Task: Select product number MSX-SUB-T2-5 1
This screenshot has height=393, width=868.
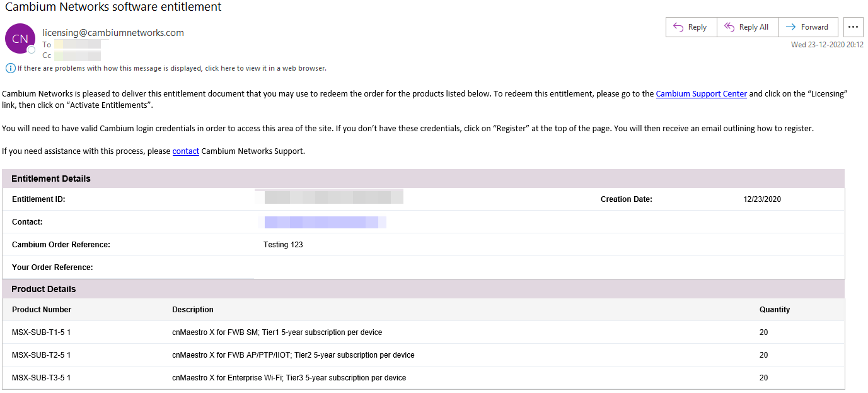Action: point(42,355)
